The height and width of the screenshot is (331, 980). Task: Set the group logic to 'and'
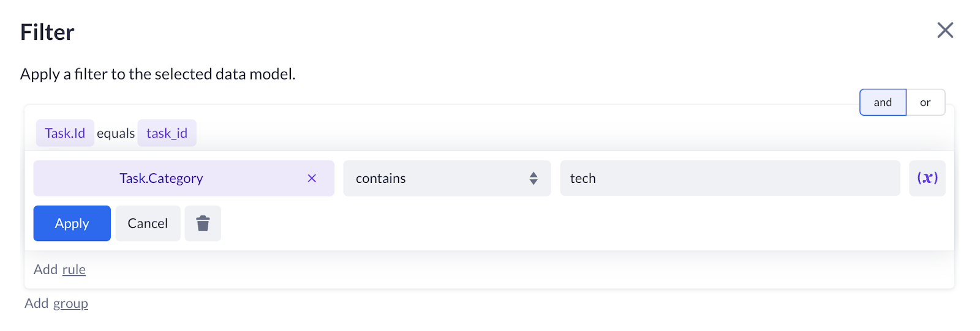(x=883, y=102)
